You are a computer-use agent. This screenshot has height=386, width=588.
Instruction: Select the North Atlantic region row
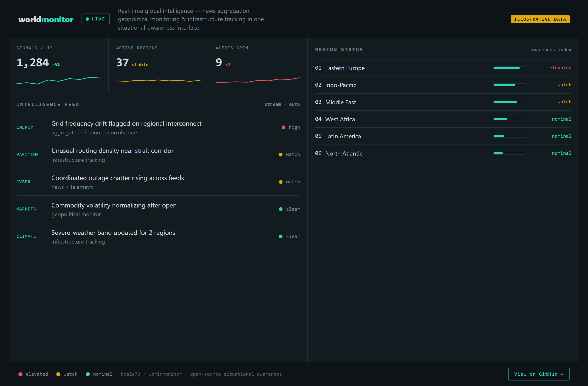(443, 153)
